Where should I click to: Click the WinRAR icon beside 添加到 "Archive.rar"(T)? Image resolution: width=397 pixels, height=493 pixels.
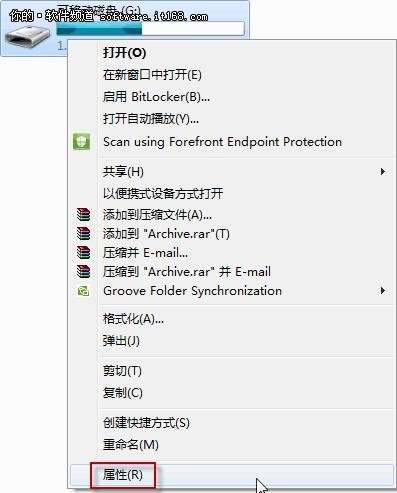pos(83,234)
